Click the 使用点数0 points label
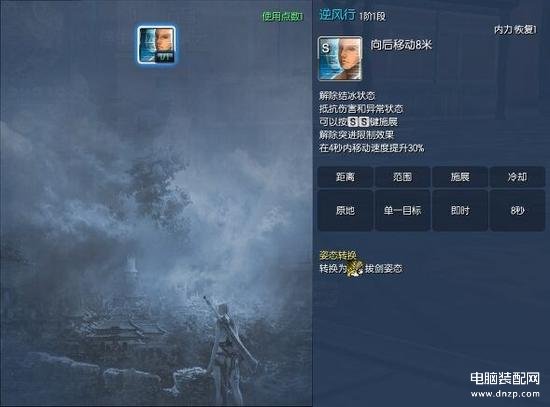 (x=282, y=16)
